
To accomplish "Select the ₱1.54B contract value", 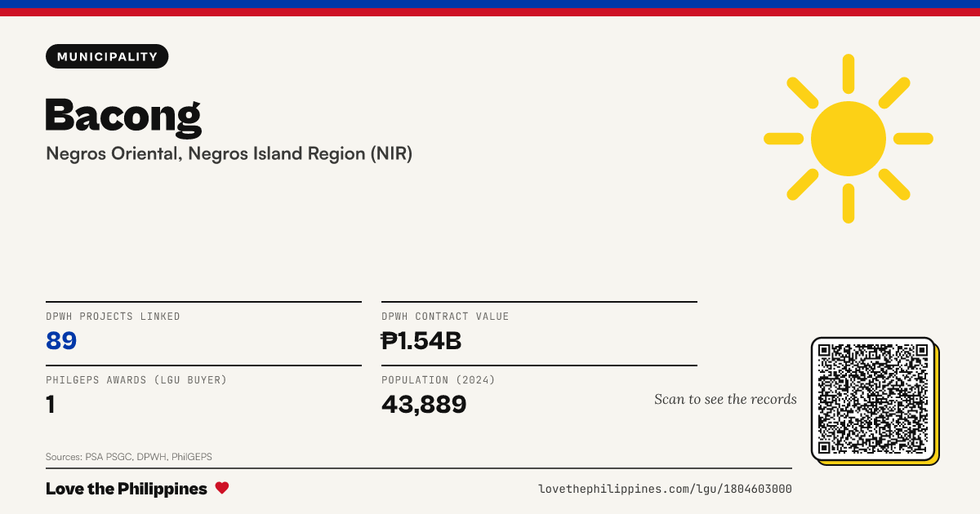I will point(421,340).
